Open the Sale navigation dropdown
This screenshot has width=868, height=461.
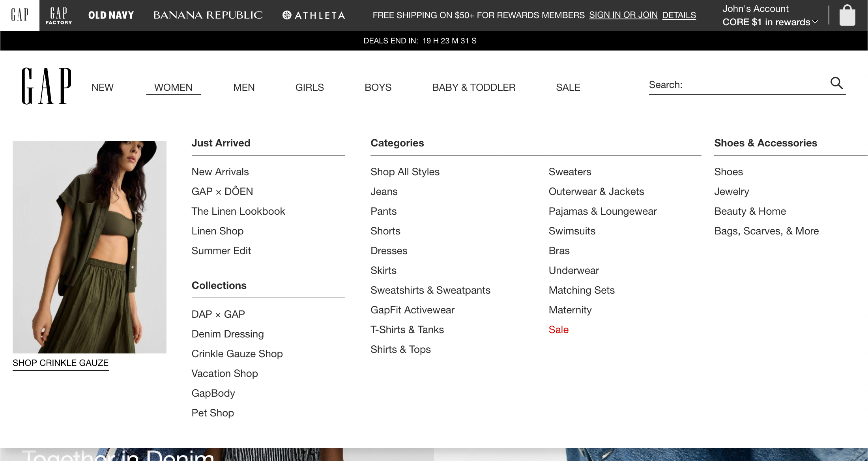tap(568, 87)
